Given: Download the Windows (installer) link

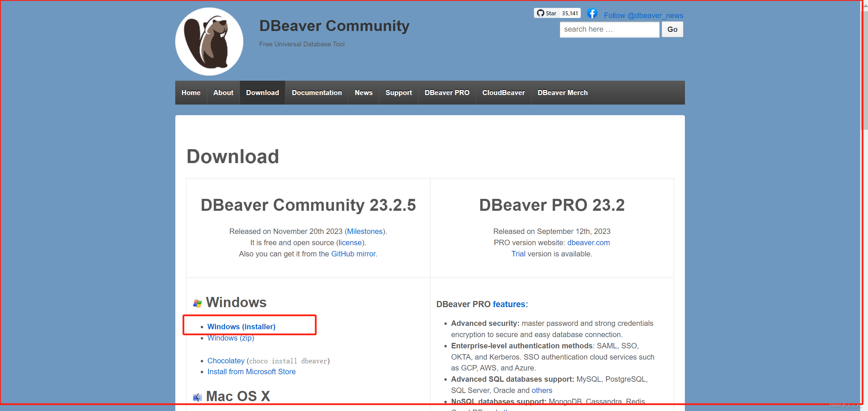Looking at the screenshot, I should tap(241, 327).
